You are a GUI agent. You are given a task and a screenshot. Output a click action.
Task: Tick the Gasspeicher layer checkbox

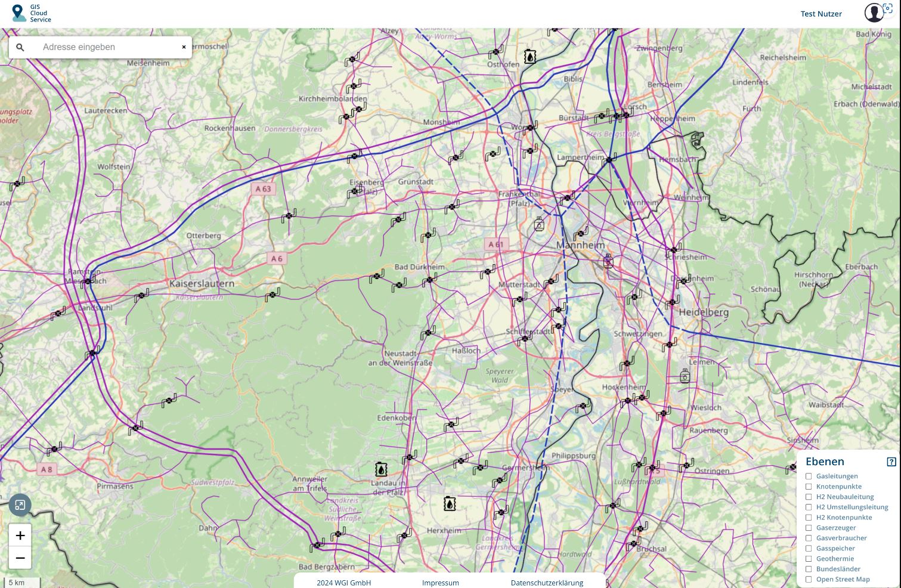[809, 548]
